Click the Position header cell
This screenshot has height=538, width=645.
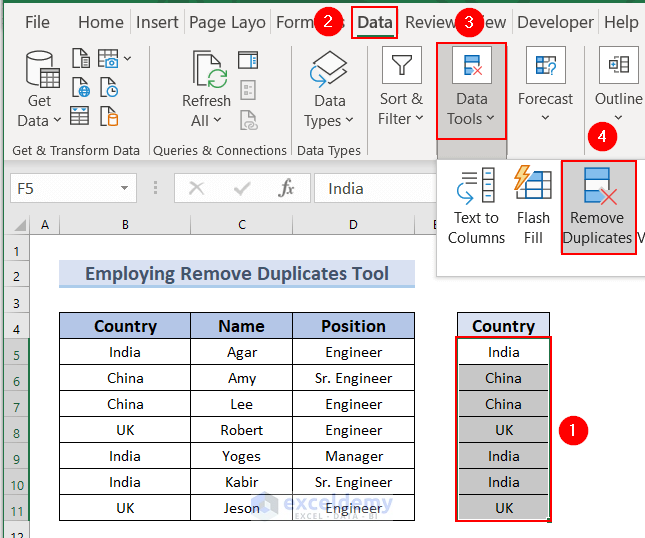pyautogui.click(x=353, y=326)
